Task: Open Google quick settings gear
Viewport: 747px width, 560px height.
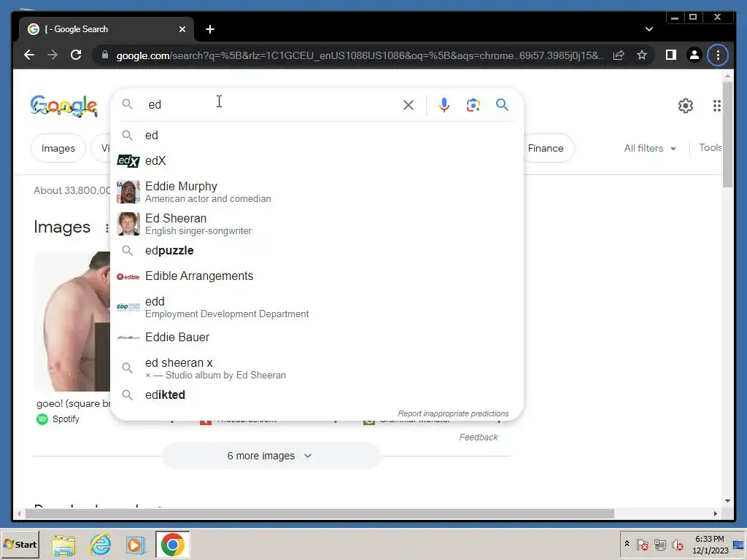Action: (x=685, y=105)
